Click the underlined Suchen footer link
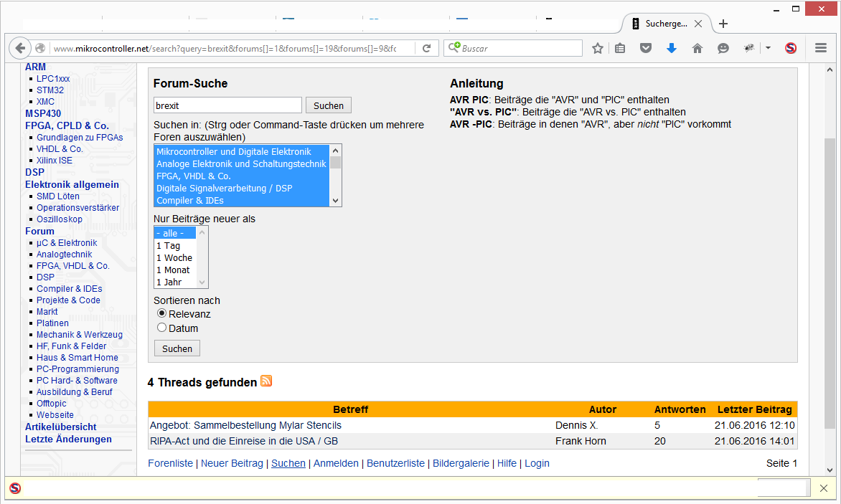The width and height of the screenshot is (841, 504). pyautogui.click(x=288, y=463)
